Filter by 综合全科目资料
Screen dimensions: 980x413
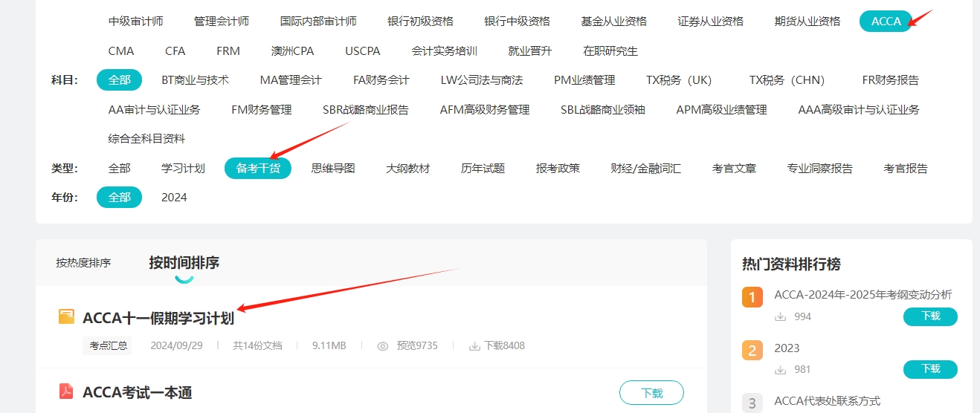pos(146,139)
